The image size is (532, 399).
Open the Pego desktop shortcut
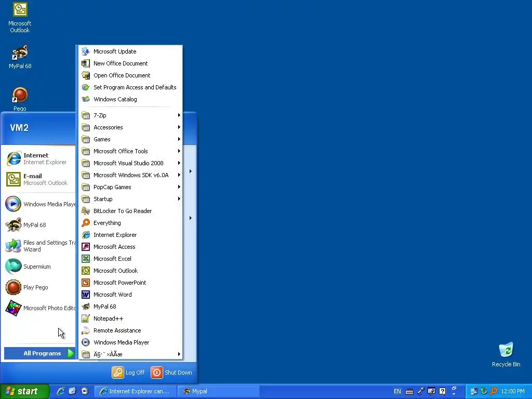(x=20, y=98)
